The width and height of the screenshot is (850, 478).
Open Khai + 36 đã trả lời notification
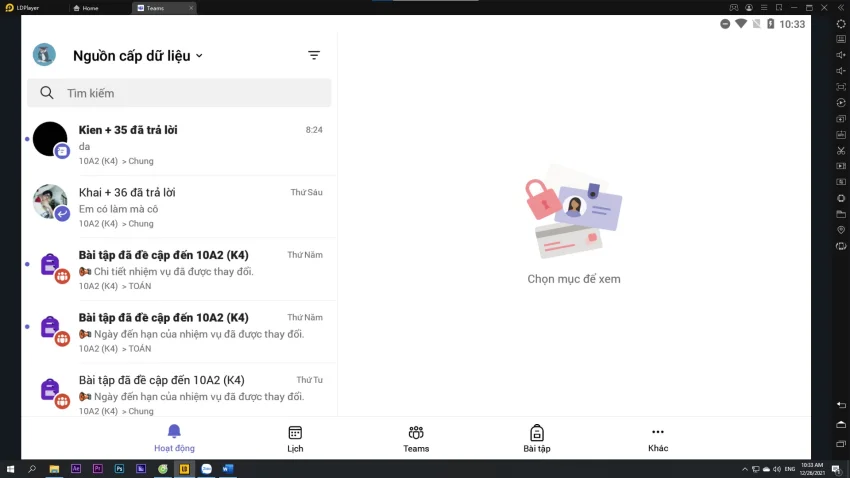click(179, 207)
